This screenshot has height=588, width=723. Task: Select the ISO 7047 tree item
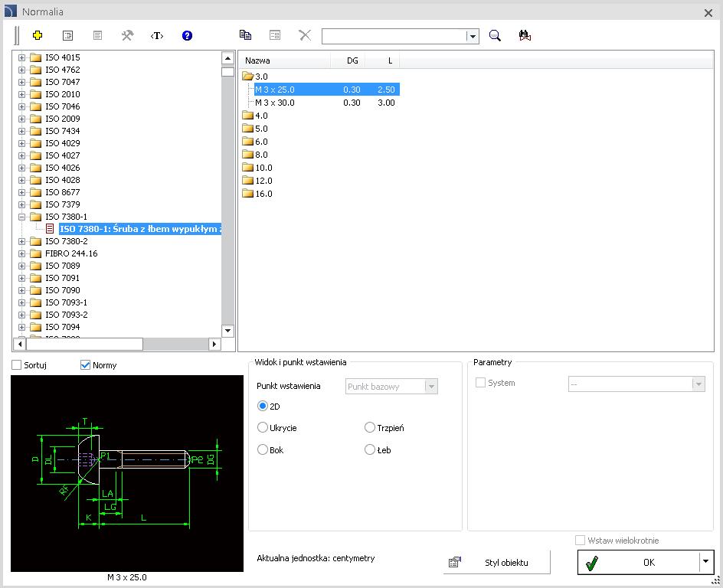(x=62, y=82)
